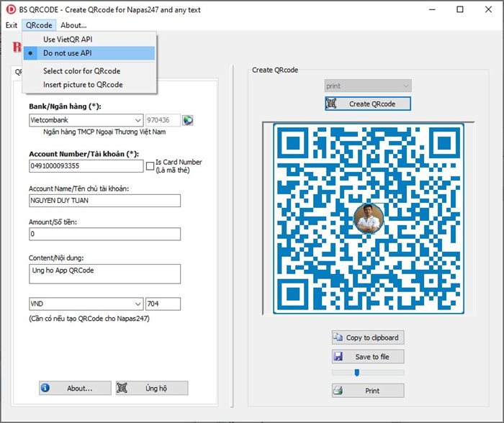The width and height of the screenshot is (504, 423).
Task: Click Copy to clipboard button
Action: point(368,337)
